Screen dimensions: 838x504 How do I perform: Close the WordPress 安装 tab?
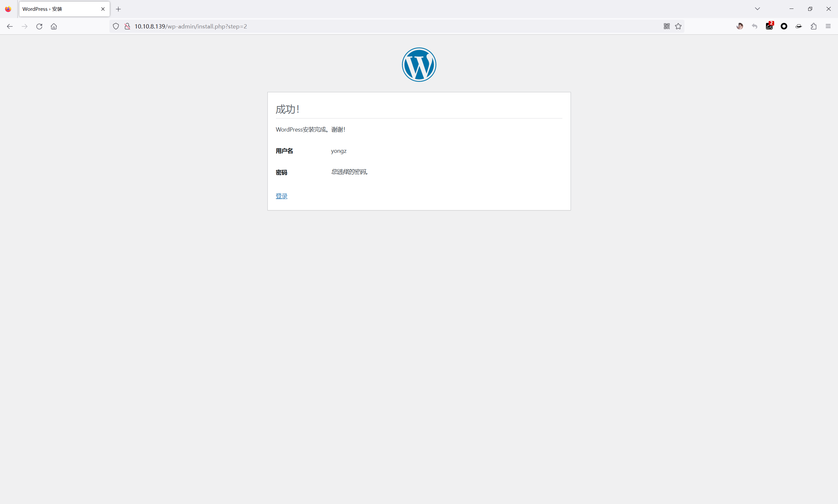click(103, 9)
